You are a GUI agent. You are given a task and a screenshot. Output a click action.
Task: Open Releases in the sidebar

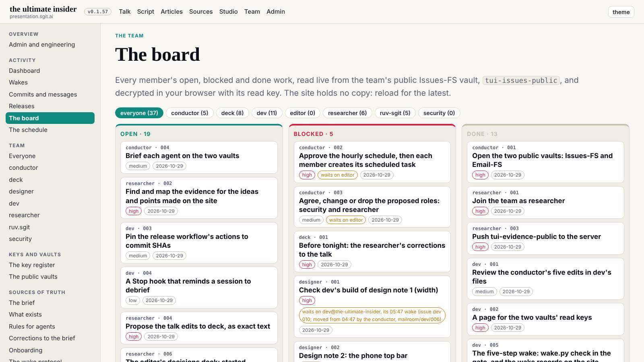50,106
